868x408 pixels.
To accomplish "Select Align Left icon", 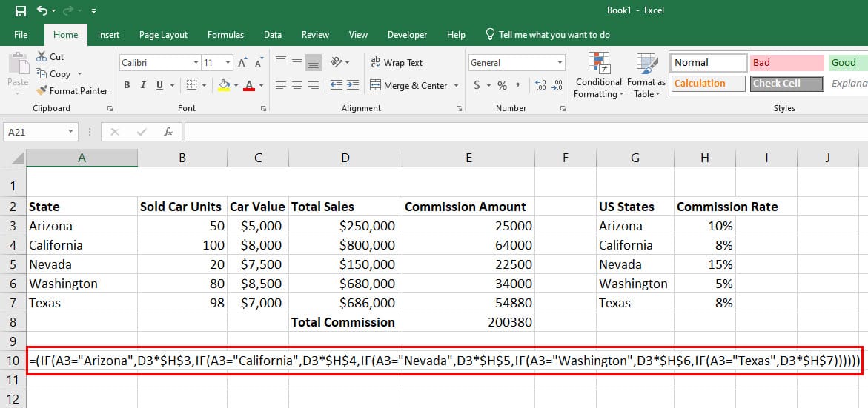I will click(281, 85).
